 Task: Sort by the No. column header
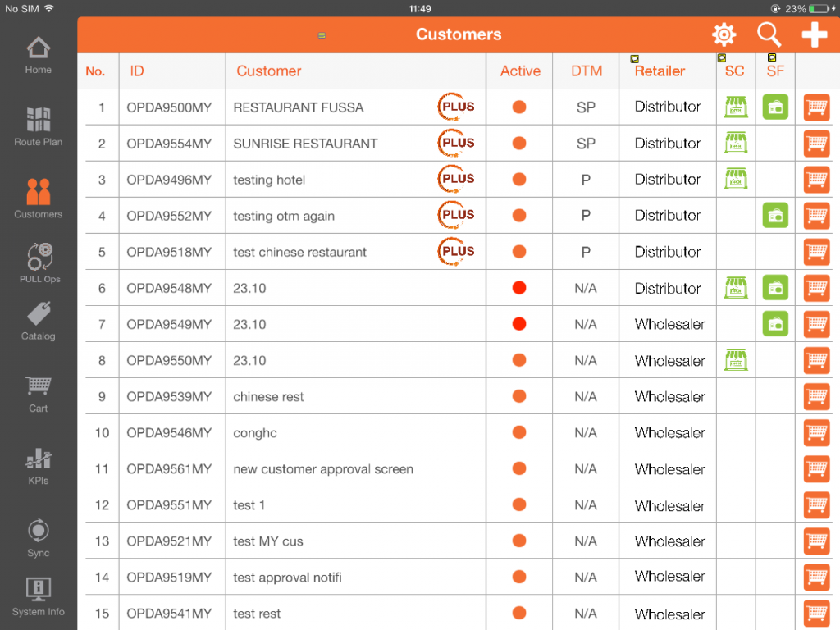95,71
